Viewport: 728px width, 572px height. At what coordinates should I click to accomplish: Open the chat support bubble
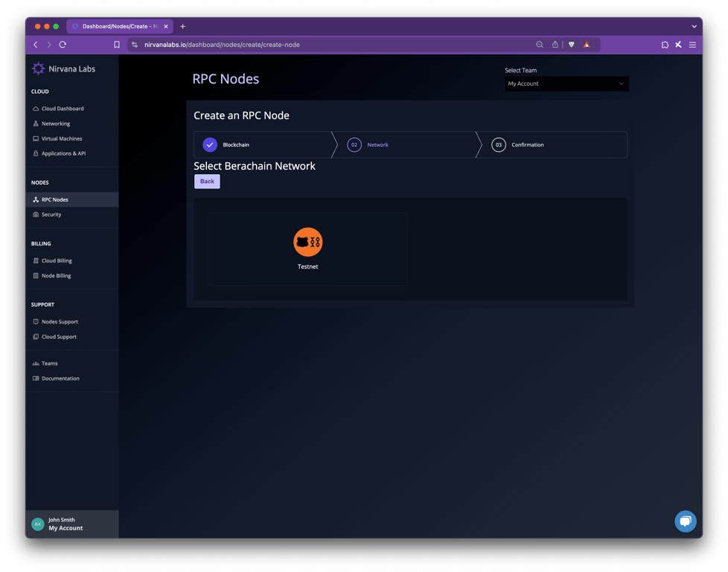(x=686, y=521)
